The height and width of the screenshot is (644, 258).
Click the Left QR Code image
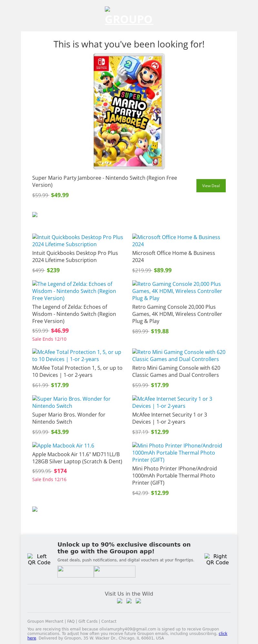(x=39, y=559)
